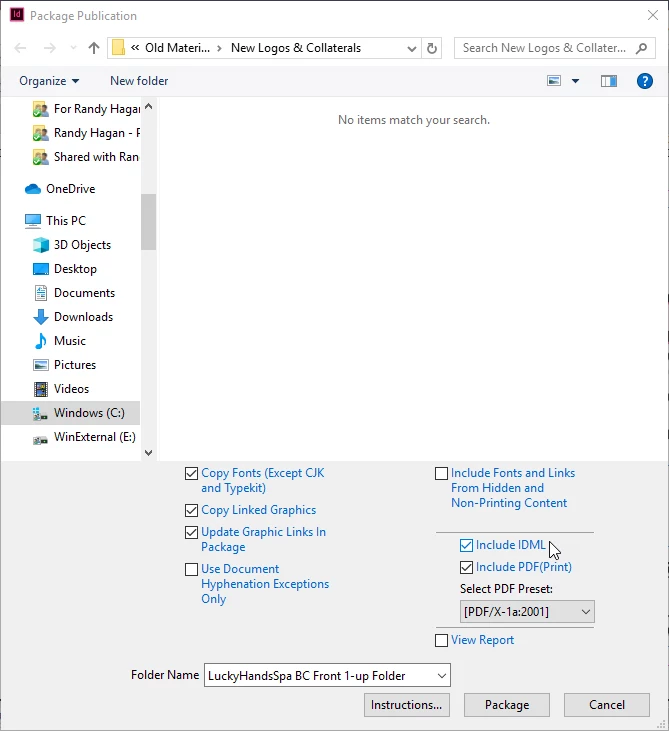
Task: Open the More view options dropdown arrow
Action: click(x=575, y=81)
